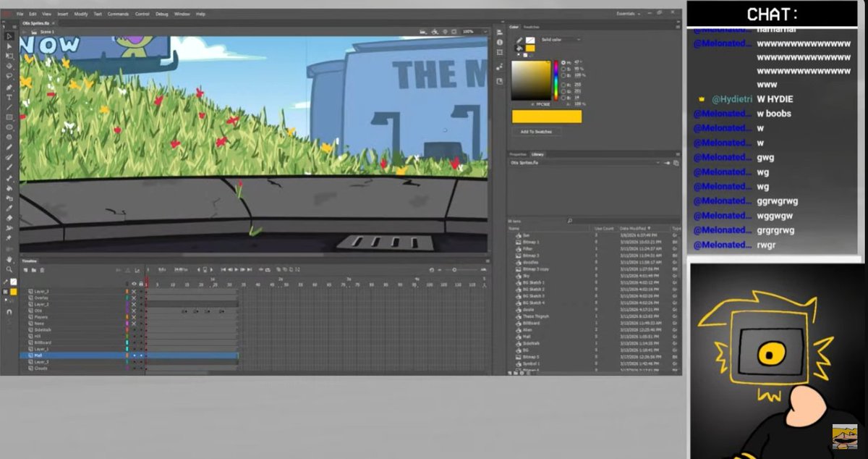The width and height of the screenshot is (868, 459).
Task: Select the Zoom magnifier tool
Action: [9, 269]
